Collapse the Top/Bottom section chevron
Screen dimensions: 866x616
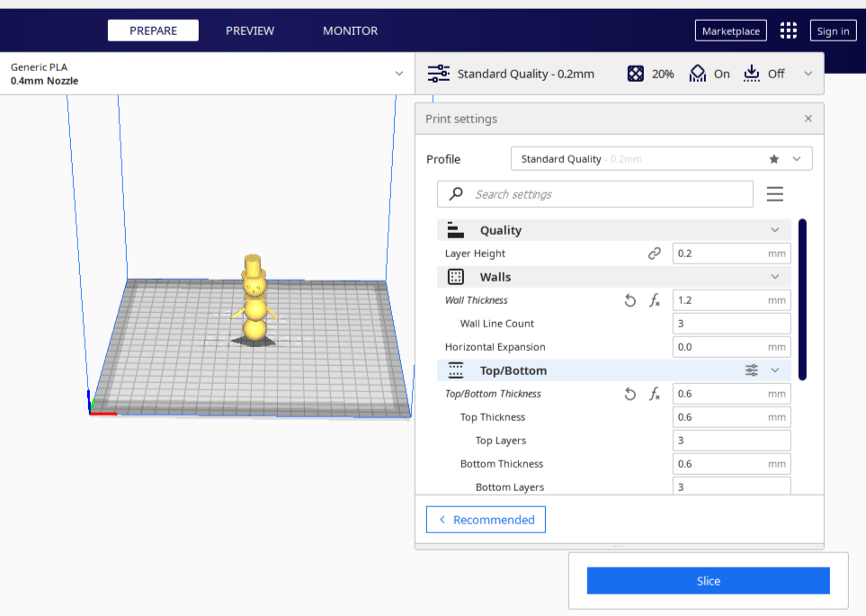click(775, 370)
